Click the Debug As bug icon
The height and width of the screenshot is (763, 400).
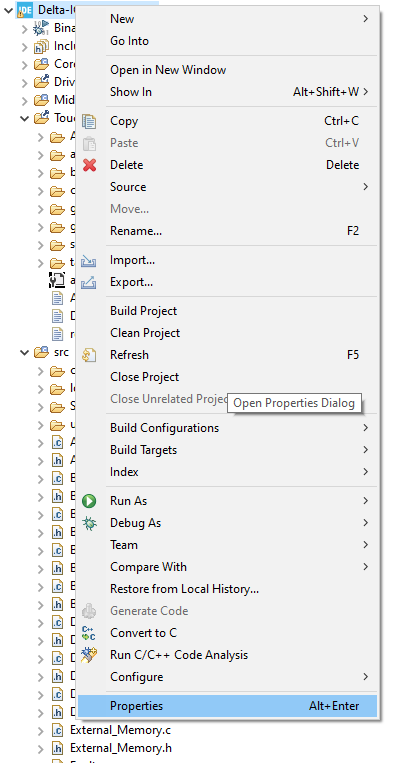click(x=89, y=523)
